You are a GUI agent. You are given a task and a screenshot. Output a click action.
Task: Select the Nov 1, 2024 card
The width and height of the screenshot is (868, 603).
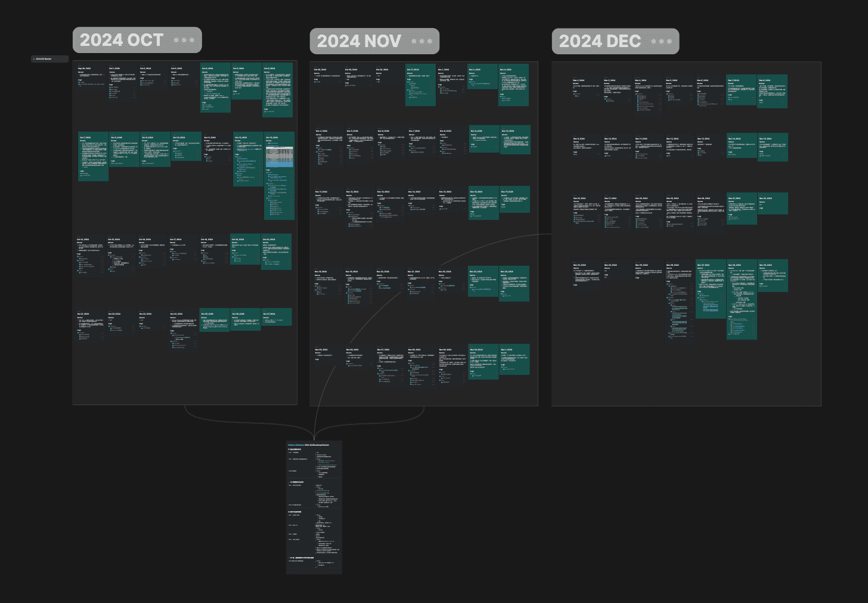coord(452,82)
